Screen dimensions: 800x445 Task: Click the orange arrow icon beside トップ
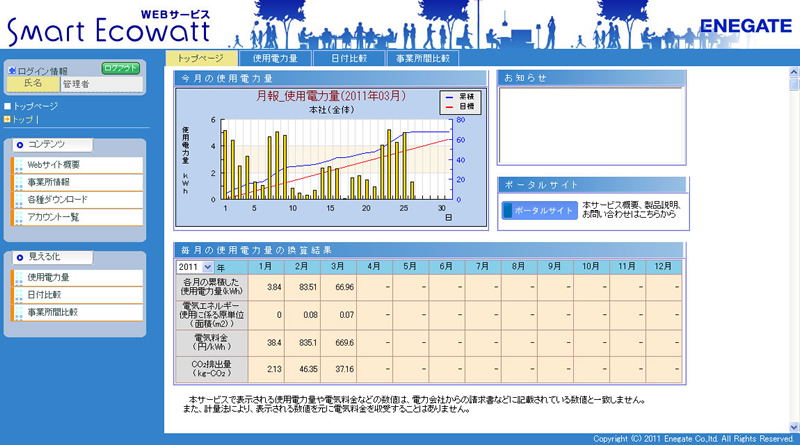pos(7,119)
